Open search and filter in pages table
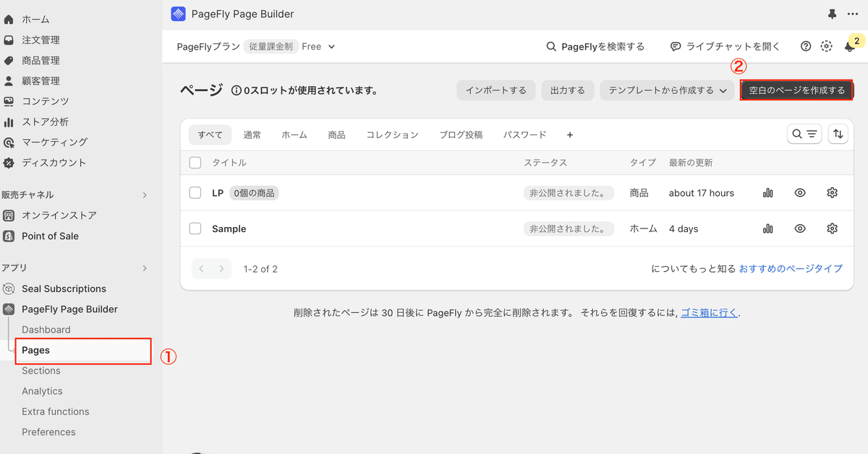The image size is (868, 454). [804, 134]
